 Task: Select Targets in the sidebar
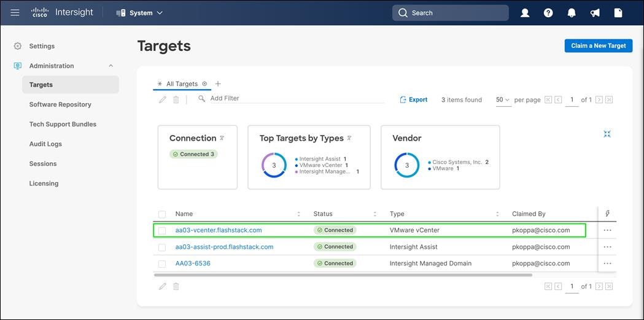point(70,85)
